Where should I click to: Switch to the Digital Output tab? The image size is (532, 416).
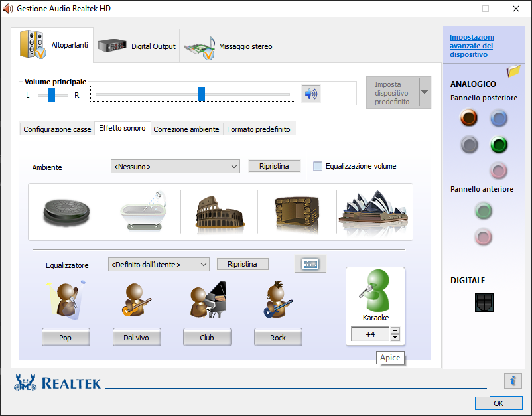(137, 46)
